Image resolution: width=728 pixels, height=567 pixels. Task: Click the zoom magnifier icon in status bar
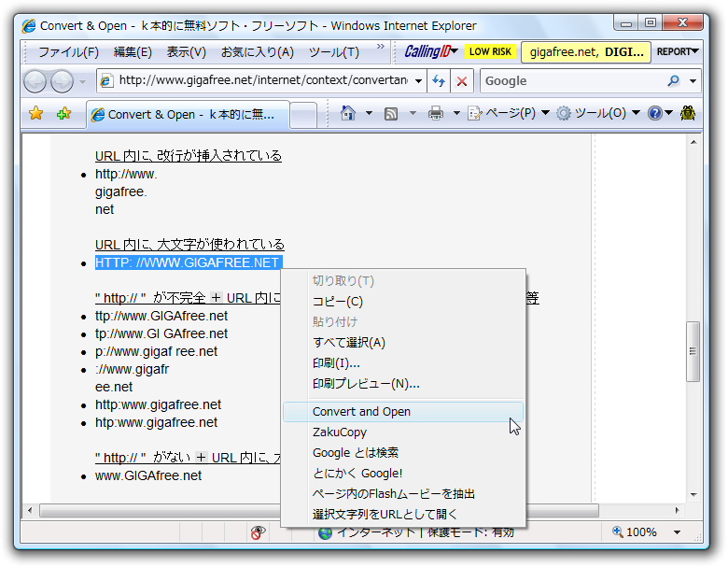click(x=617, y=532)
